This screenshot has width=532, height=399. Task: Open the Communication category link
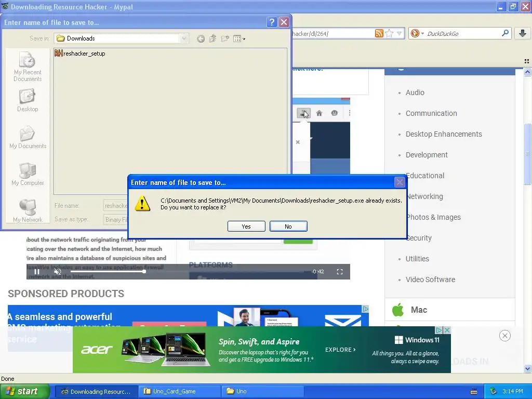tap(431, 113)
